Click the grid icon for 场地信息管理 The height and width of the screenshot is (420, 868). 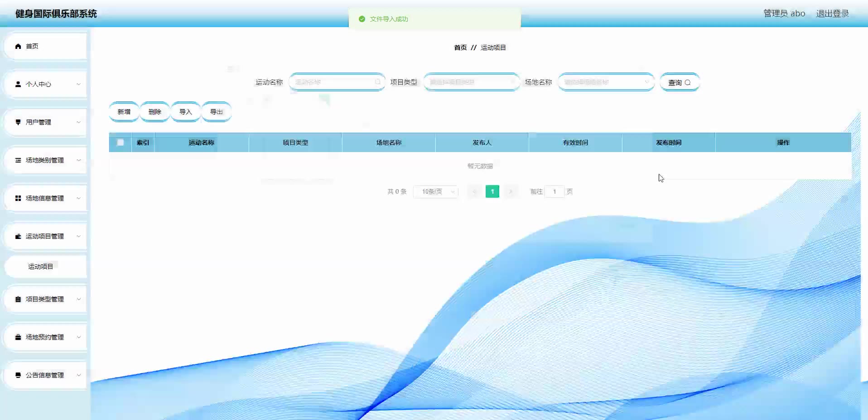(18, 198)
